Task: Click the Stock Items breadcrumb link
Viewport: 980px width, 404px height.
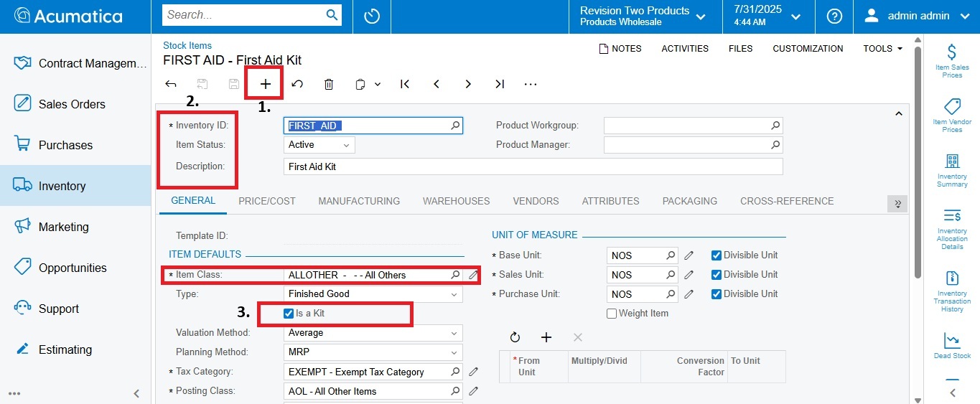Action: tap(187, 45)
